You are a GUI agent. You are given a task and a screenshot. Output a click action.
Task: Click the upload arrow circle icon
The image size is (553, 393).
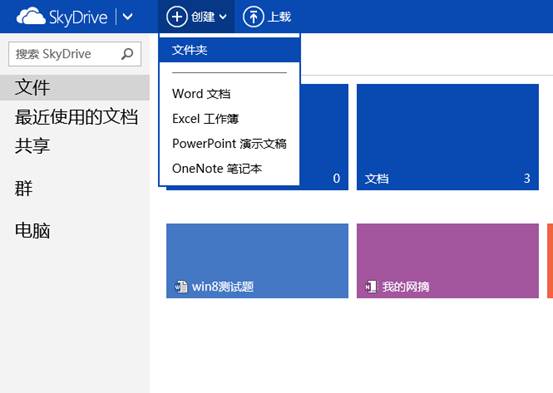point(253,17)
